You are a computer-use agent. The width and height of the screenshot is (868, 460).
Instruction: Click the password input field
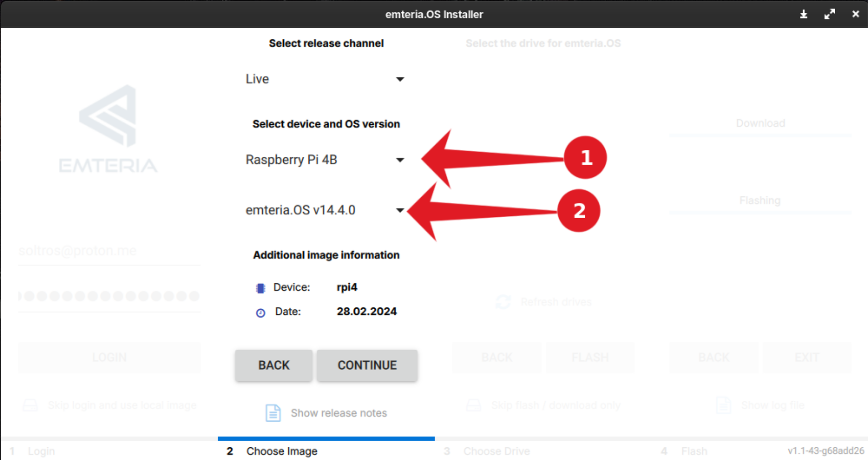109,296
